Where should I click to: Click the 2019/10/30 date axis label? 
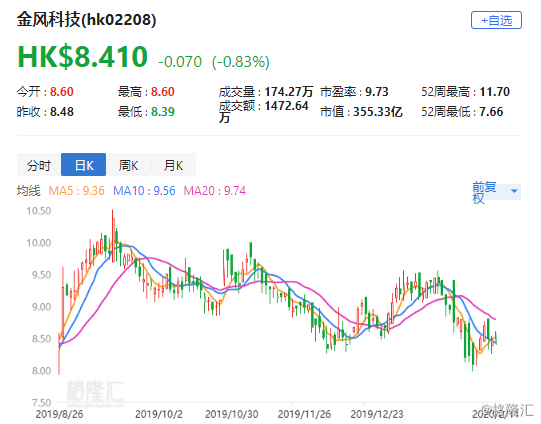click(x=232, y=414)
